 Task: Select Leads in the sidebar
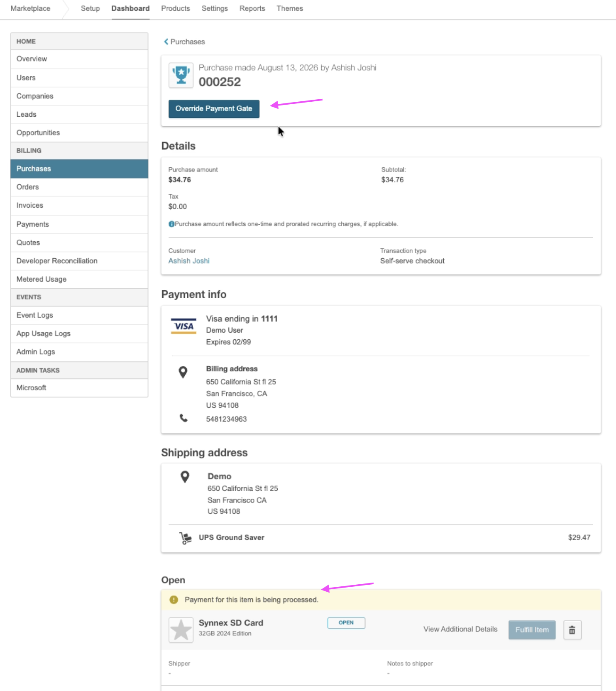79,114
